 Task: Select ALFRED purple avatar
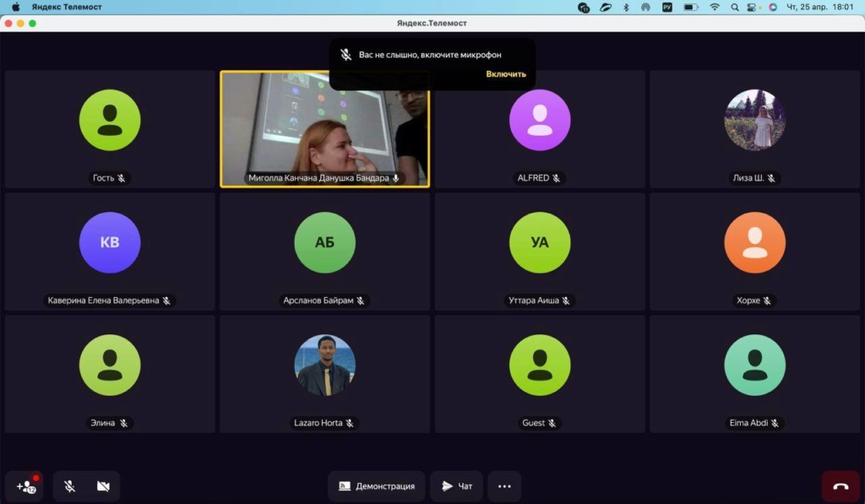click(x=540, y=120)
